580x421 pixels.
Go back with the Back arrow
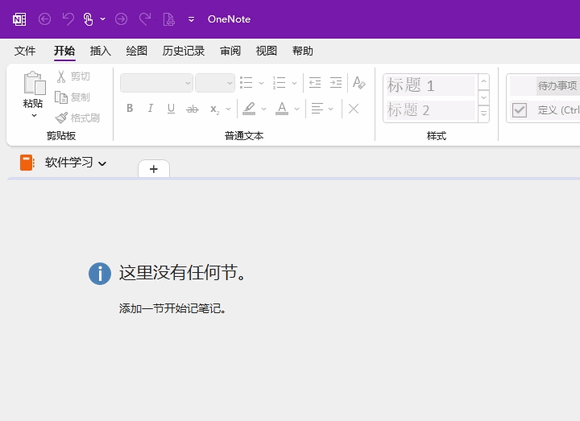(45, 19)
